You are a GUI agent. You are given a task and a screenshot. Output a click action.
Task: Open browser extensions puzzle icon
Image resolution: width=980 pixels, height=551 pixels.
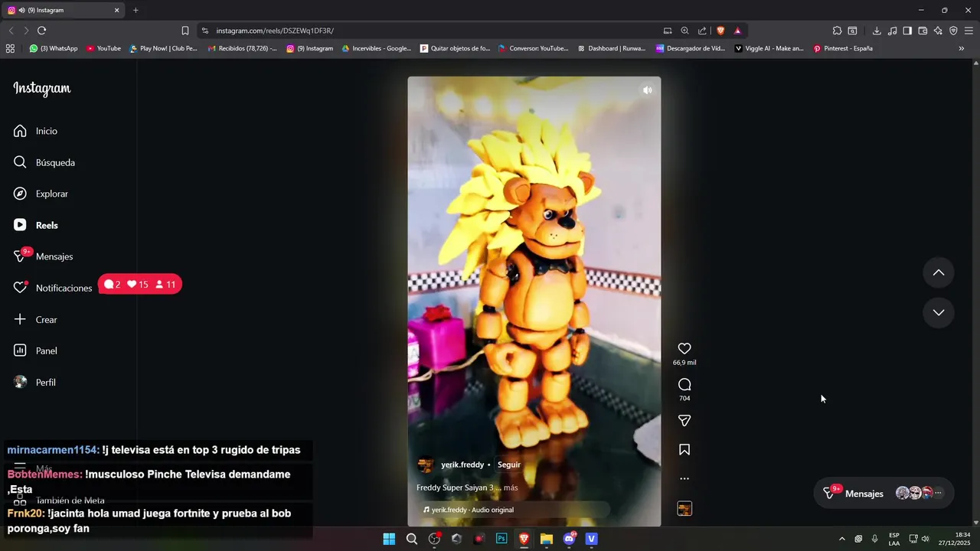pos(837,31)
